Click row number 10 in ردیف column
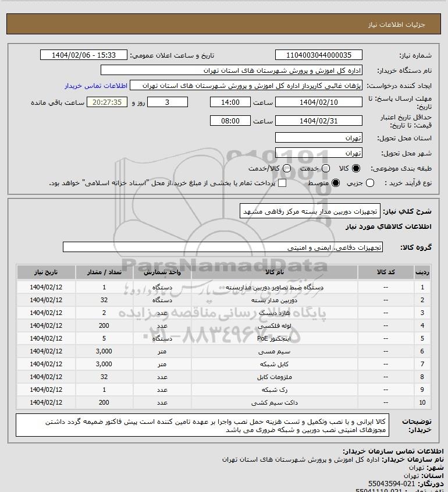This screenshot has height=492, width=448. (422, 402)
